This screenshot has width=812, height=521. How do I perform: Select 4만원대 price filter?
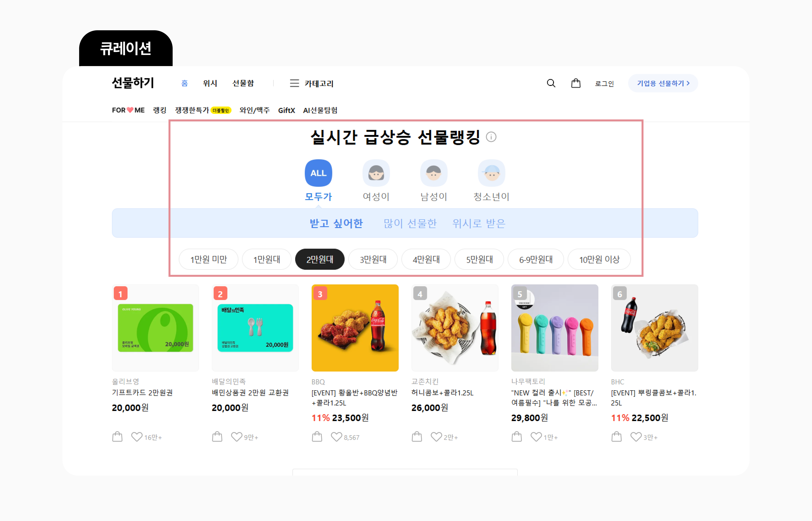[x=426, y=260]
